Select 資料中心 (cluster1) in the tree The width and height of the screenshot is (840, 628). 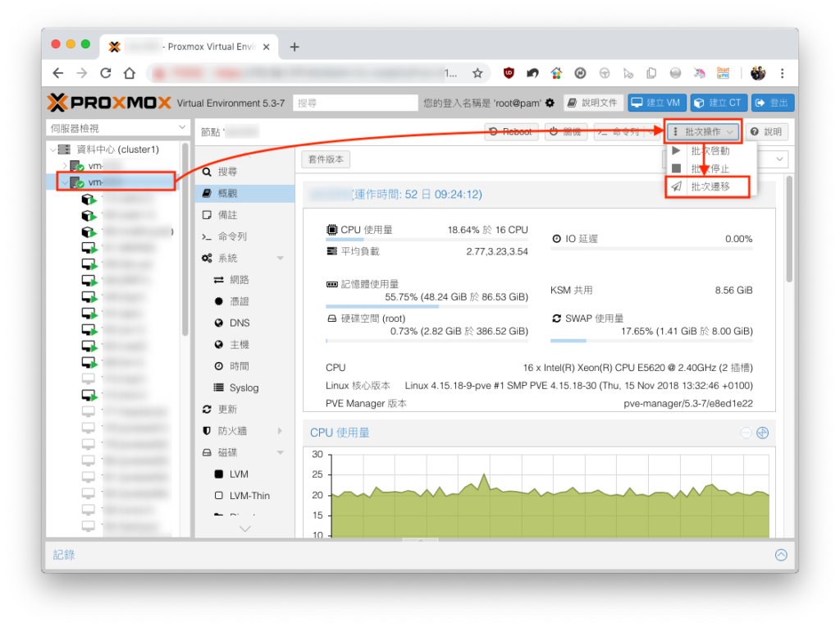pyautogui.click(x=118, y=149)
